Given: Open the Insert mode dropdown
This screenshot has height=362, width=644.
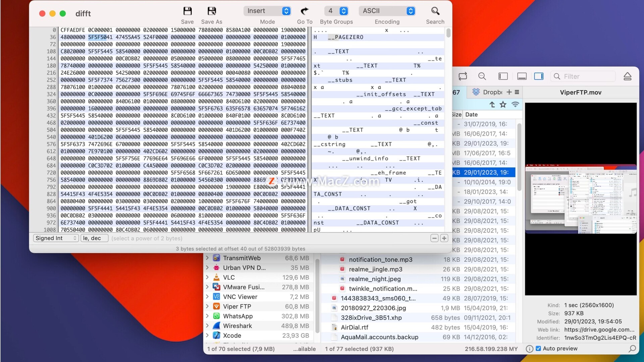Looking at the screenshot, I should (x=267, y=11).
